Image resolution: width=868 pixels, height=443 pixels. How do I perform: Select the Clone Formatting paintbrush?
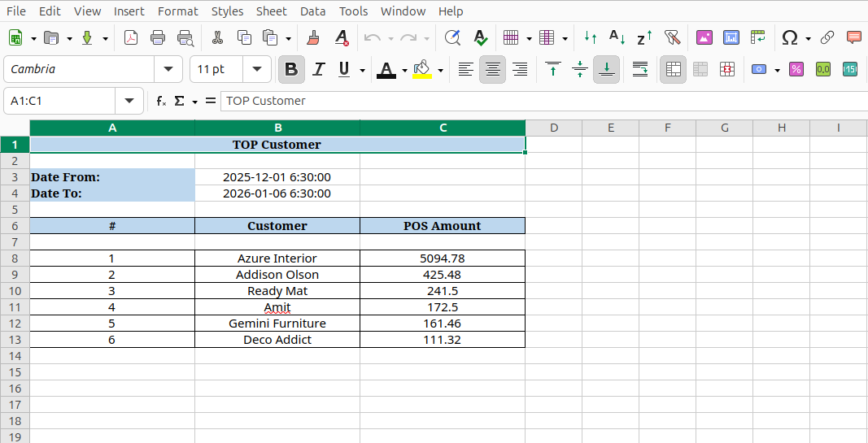tap(314, 38)
